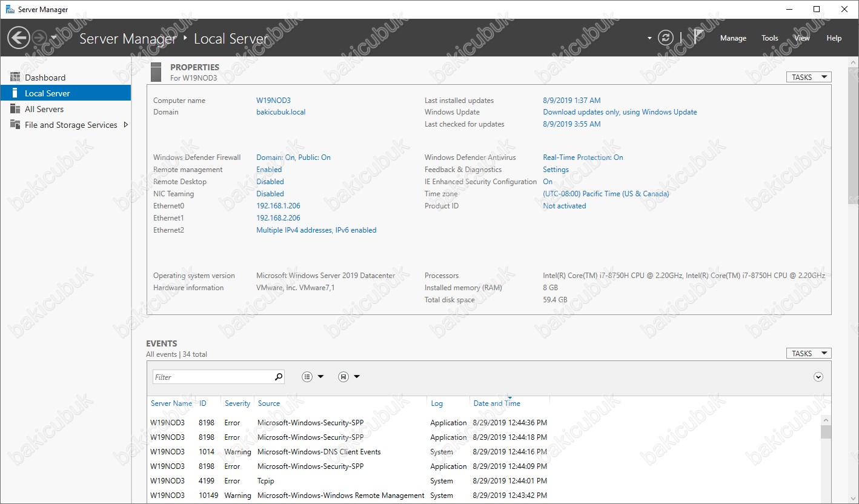This screenshot has height=504, width=859.
Task: Open the Events TASKS dropdown
Action: [x=809, y=353]
